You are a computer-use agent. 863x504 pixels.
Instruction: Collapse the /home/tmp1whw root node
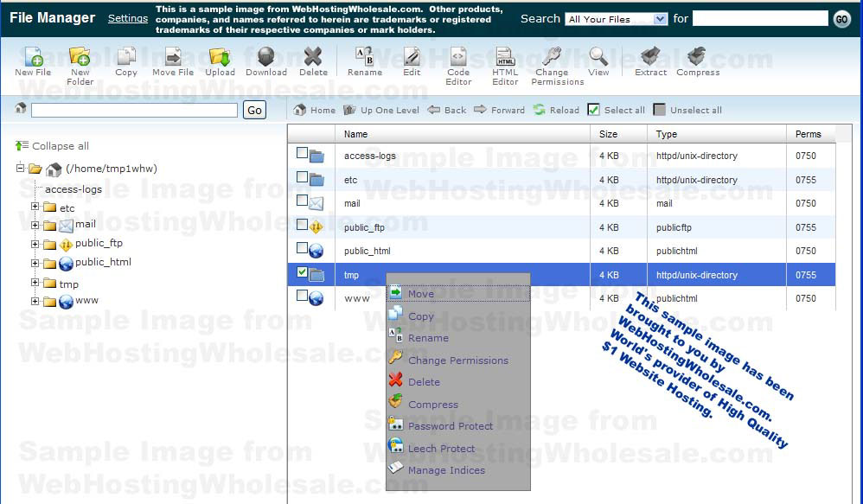[21, 168]
